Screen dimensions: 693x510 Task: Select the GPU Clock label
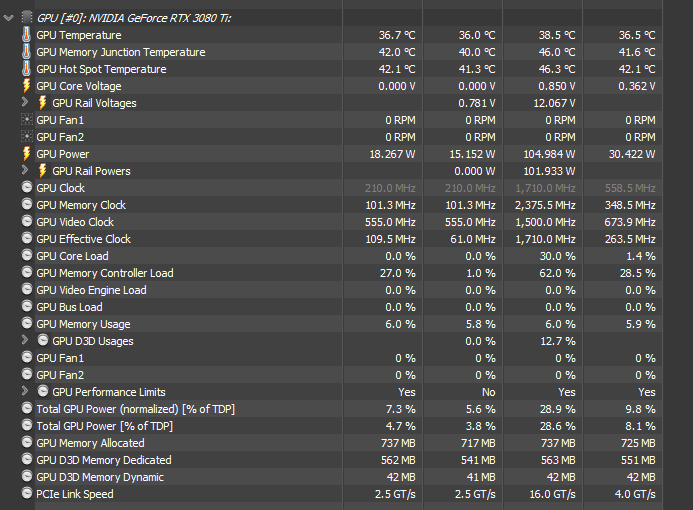pyautogui.click(x=61, y=188)
